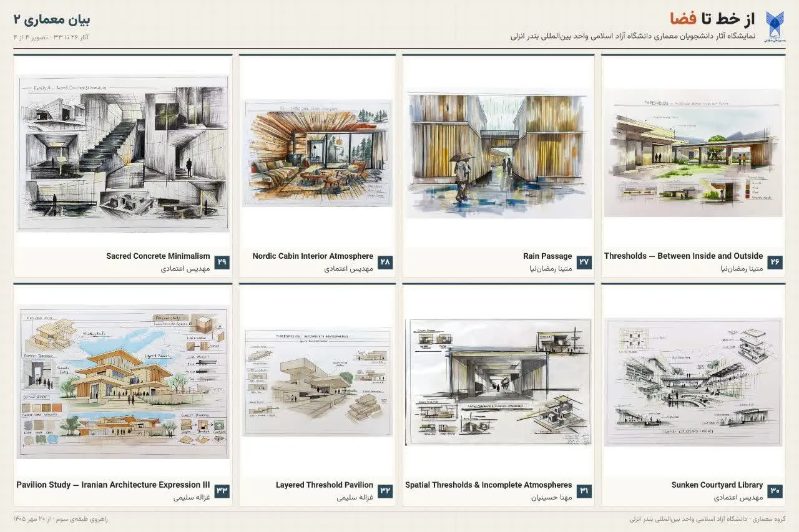View the Spatial Thresholds & Incomplete Atmospheres drawing
The image size is (799, 532).
pos(498,382)
